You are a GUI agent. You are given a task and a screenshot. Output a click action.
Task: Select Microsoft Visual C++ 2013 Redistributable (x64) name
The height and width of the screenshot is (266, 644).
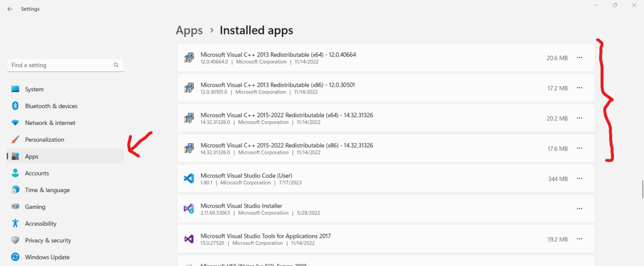(x=278, y=55)
